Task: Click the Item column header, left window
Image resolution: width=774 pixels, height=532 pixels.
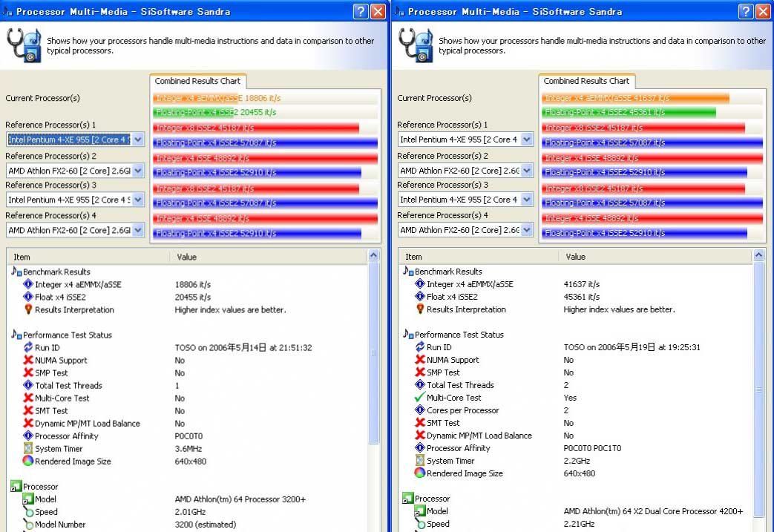Action: [x=89, y=257]
